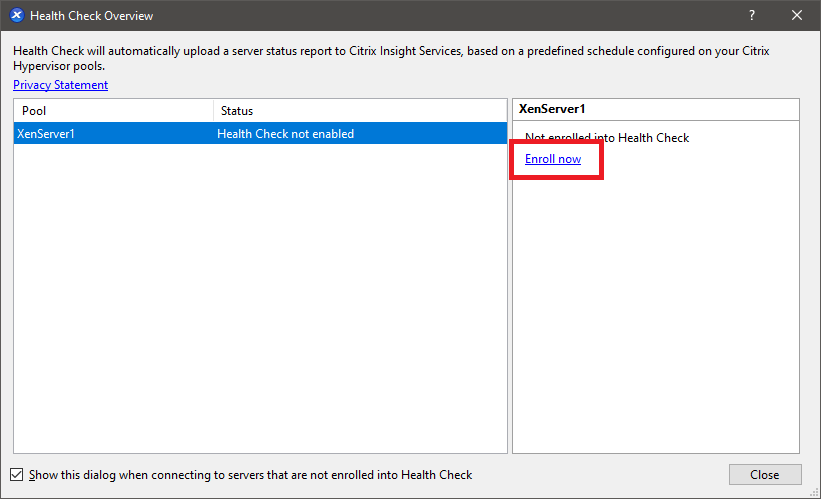Click blank space in the details panel

(x=655, y=320)
